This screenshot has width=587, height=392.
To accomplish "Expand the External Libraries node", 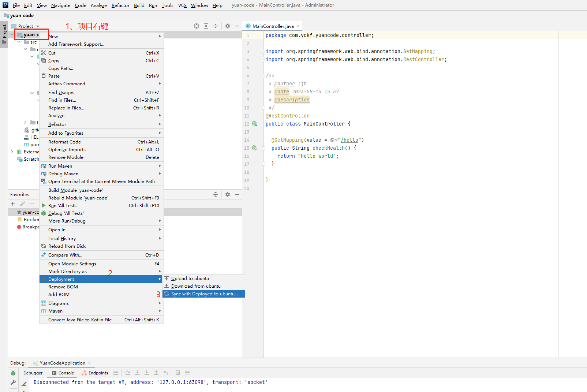I will point(12,152).
